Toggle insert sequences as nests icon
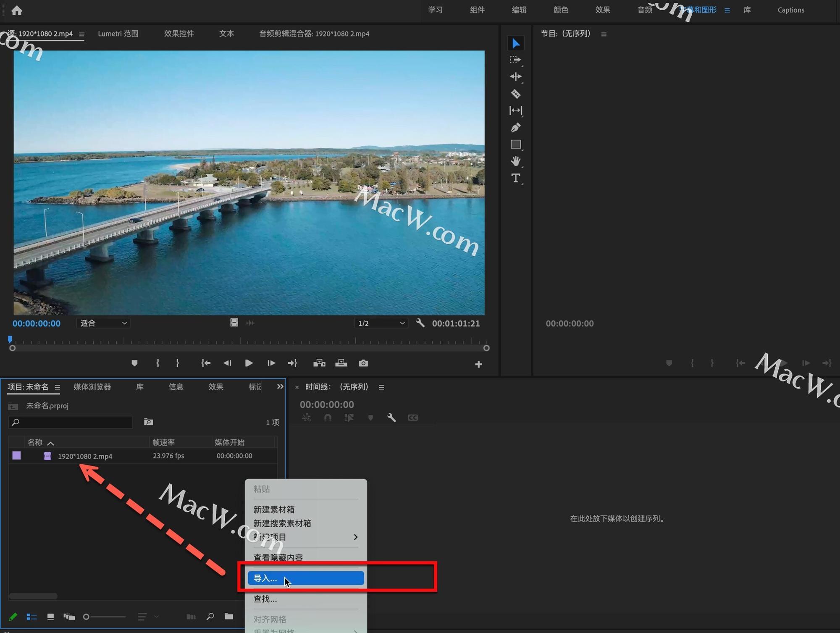Viewport: 840px width, 633px height. (307, 418)
